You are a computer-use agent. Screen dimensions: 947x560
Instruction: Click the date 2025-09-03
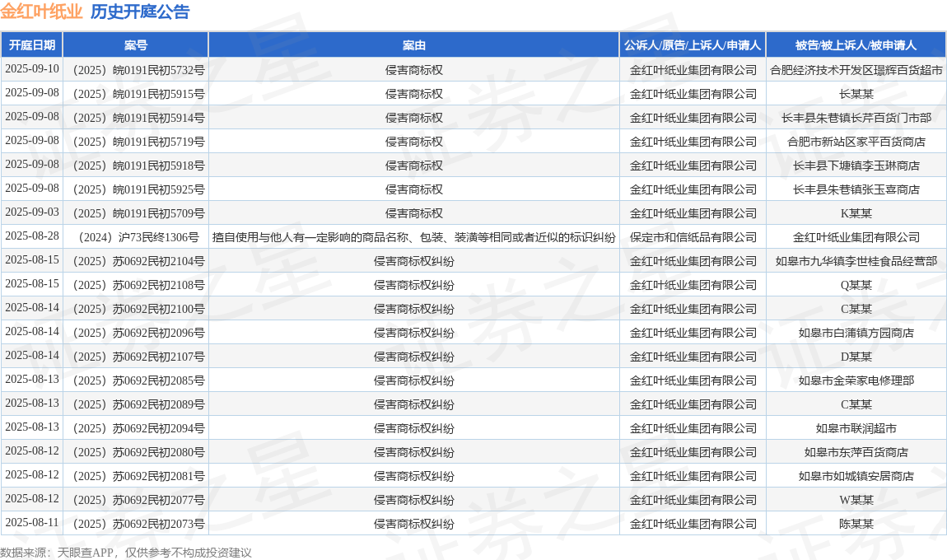coord(32,212)
